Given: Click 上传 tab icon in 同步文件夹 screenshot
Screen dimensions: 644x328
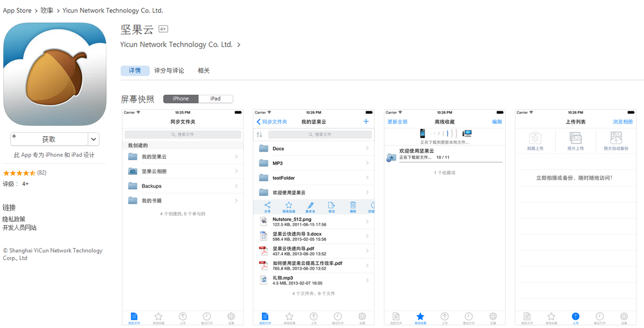Looking at the screenshot, I should pos(182,317).
